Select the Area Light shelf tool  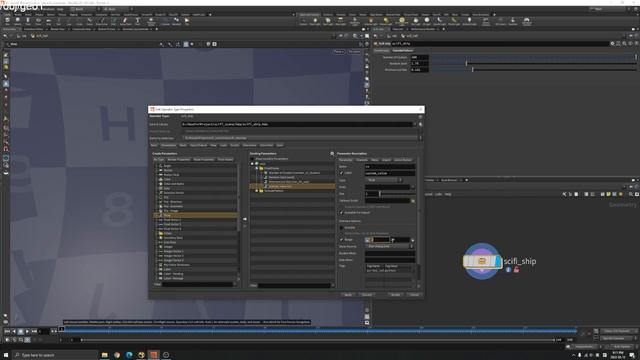340,21
